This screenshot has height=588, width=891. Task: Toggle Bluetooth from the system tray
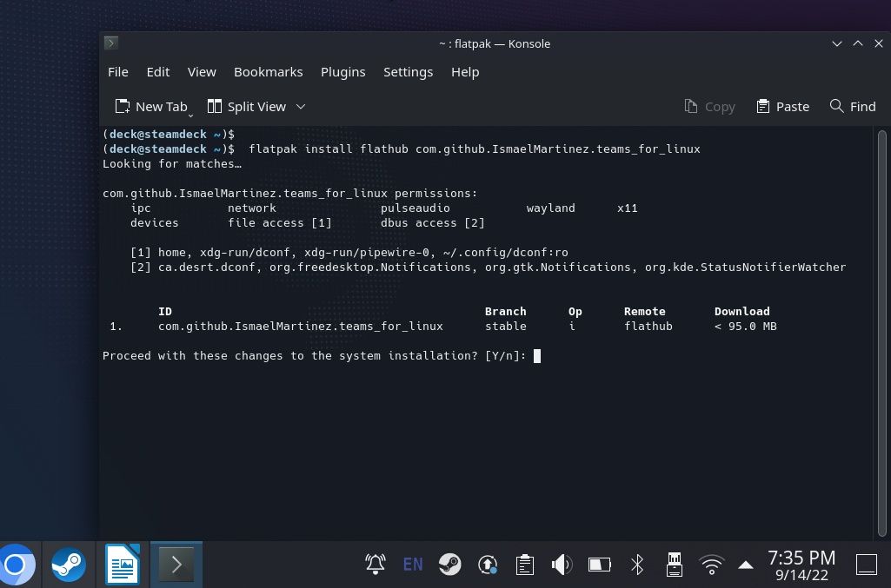coord(637,565)
